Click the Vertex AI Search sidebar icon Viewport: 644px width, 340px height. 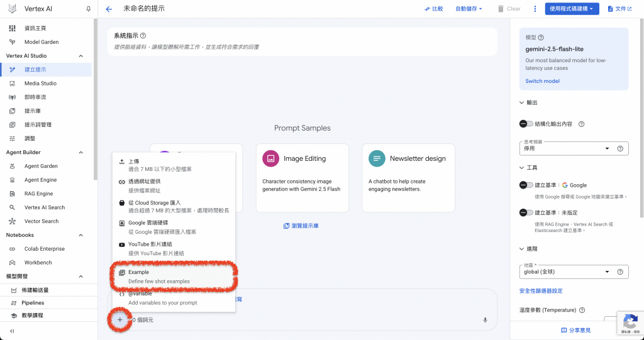click(13, 207)
